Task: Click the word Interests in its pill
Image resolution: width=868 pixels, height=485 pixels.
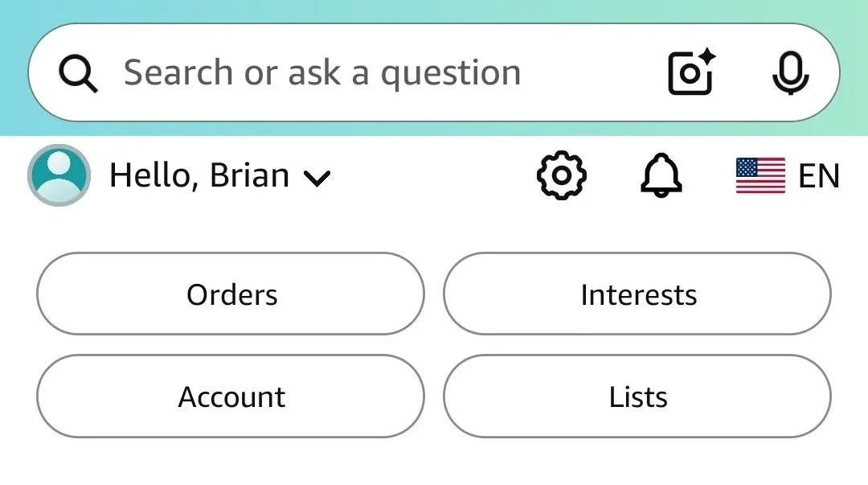Action: [638, 295]
